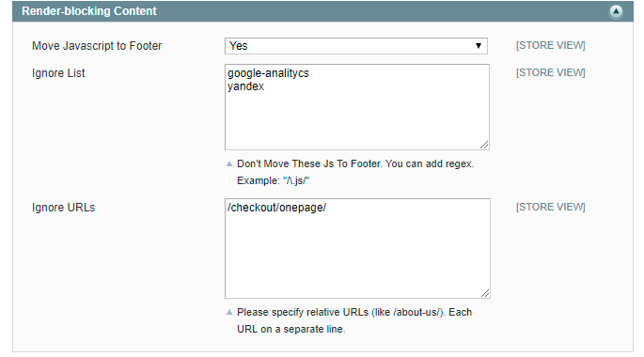Click the dropdown arrow next to Yes
Viewport: 644px width, 357px height.
[x=479, y=46]
